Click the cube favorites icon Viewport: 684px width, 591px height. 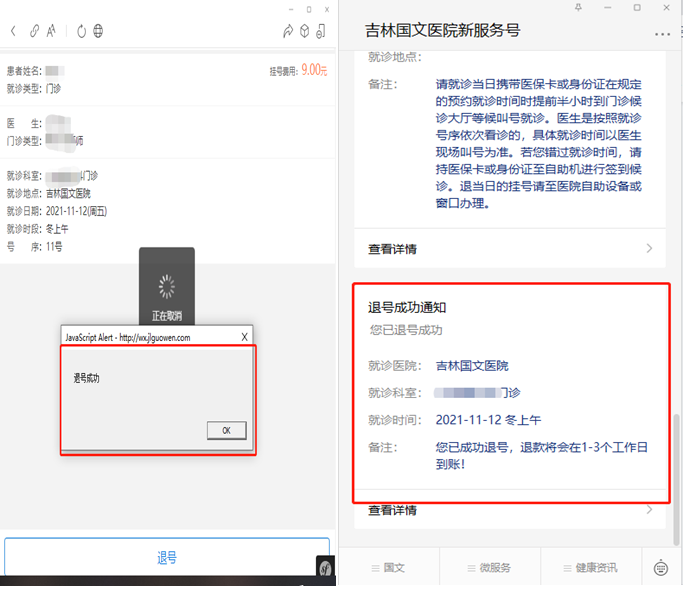point(304,31)
